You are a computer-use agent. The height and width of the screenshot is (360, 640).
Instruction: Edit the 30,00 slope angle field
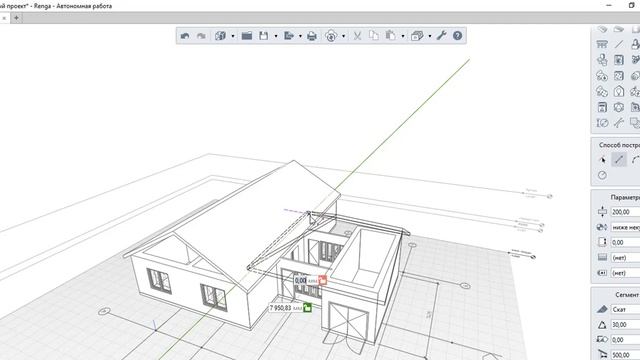[x=625, y=325]
